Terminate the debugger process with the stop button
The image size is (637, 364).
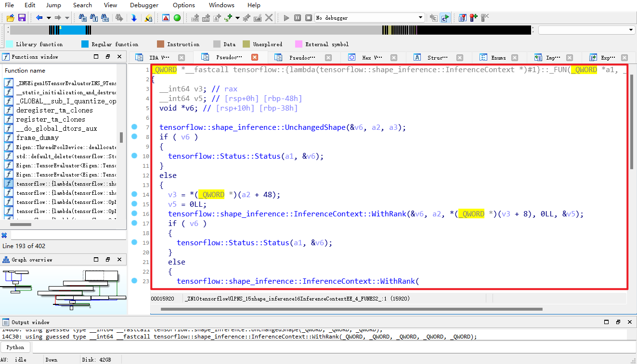[x=308, y=18]
